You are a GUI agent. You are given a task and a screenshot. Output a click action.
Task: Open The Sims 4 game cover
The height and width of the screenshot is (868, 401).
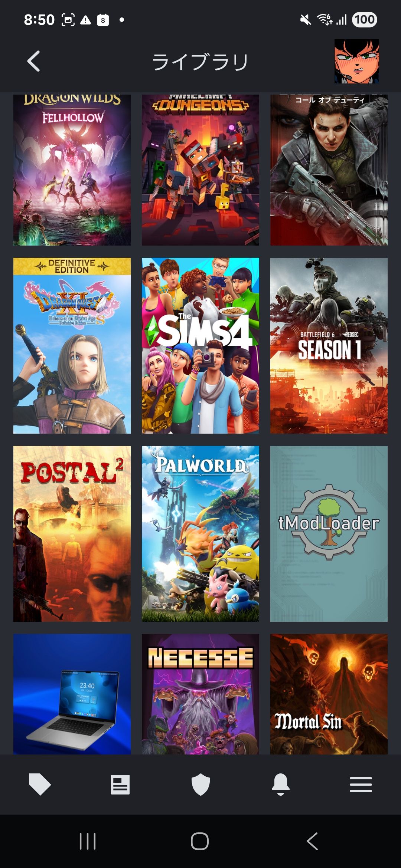[200, 346]
